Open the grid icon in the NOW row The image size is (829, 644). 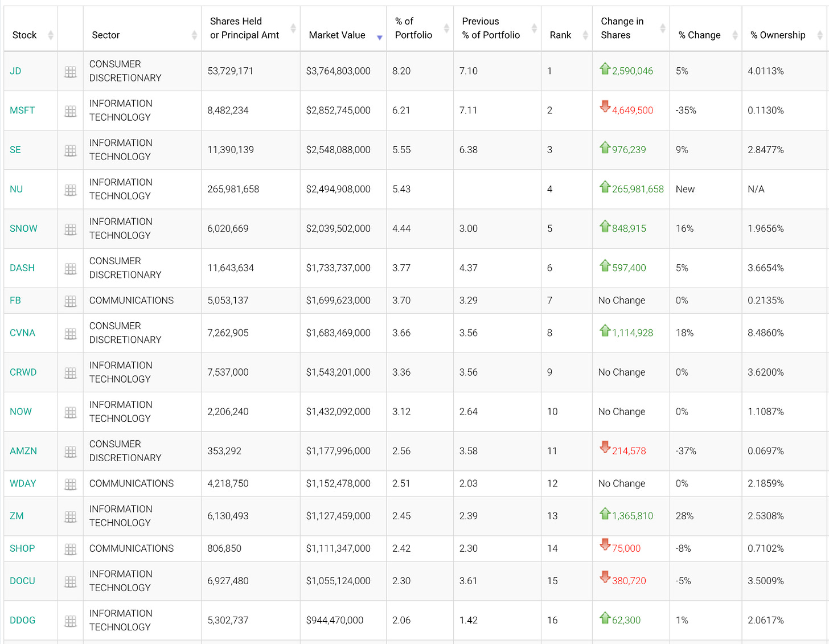click(x=71, y=412)
